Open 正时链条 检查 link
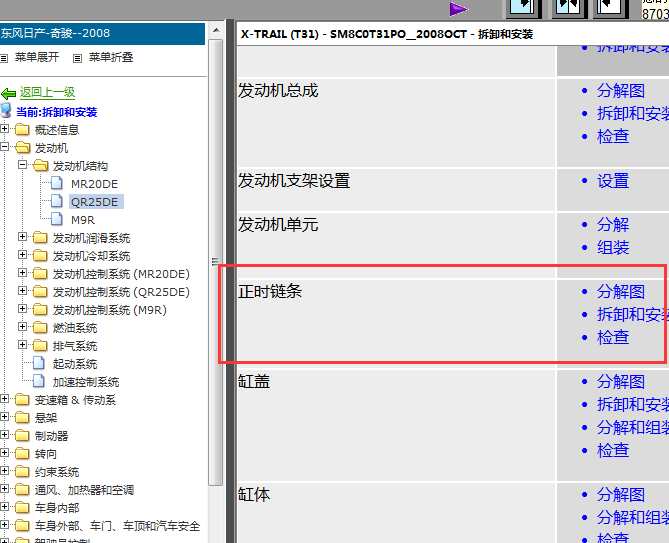This screenshot has width=669, height=543. coord(613,337)
